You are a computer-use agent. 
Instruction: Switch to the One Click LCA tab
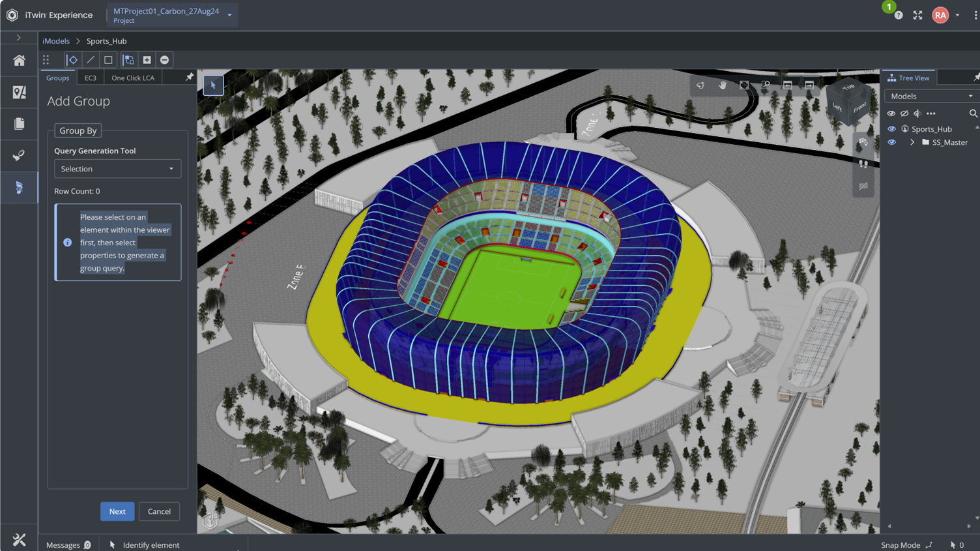click(133, 78)
